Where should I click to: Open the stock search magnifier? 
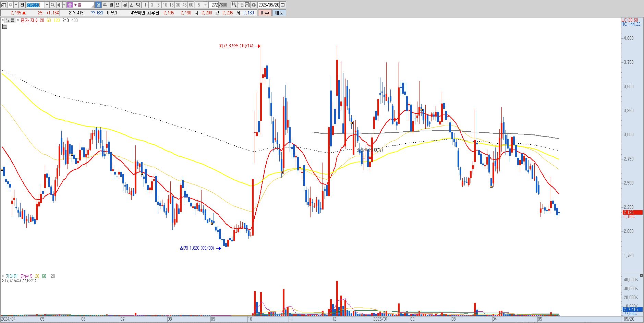[x=53, y=5]
